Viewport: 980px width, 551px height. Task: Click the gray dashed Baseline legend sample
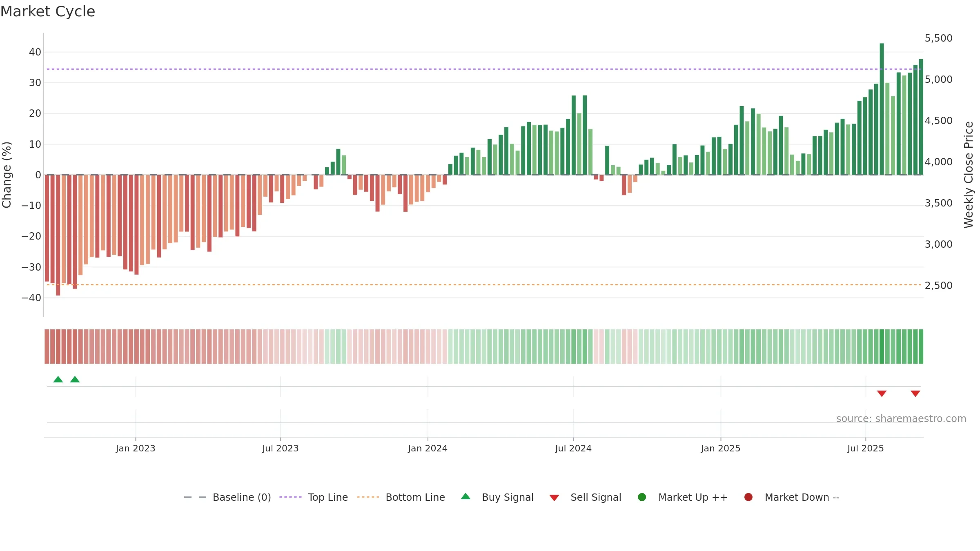195,497
